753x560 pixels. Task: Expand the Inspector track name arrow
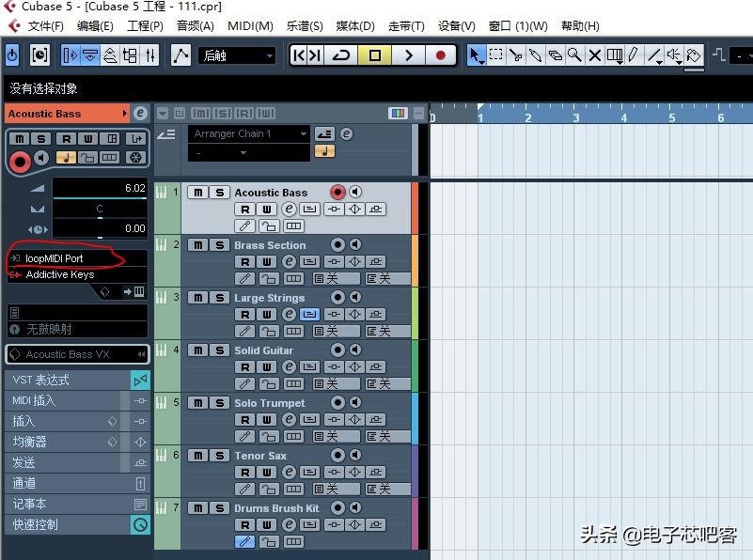[124, 114]
